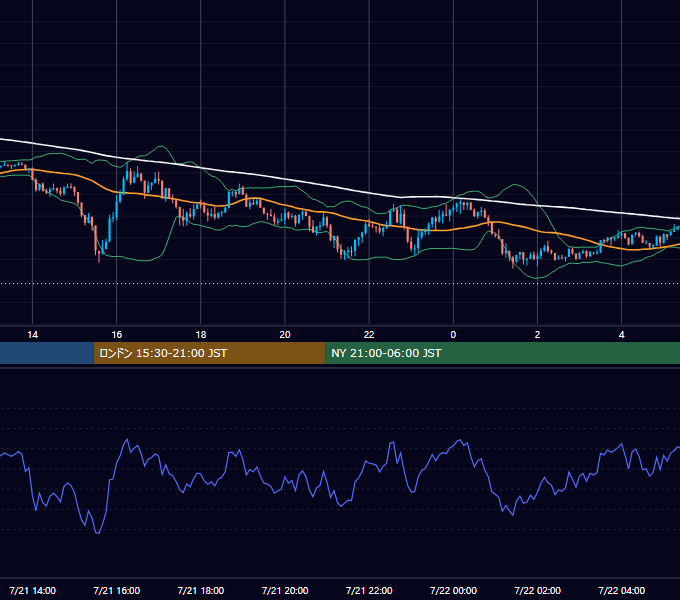
Task: Click hour label 2 on upper axis
Action: (x=537, y=335)
